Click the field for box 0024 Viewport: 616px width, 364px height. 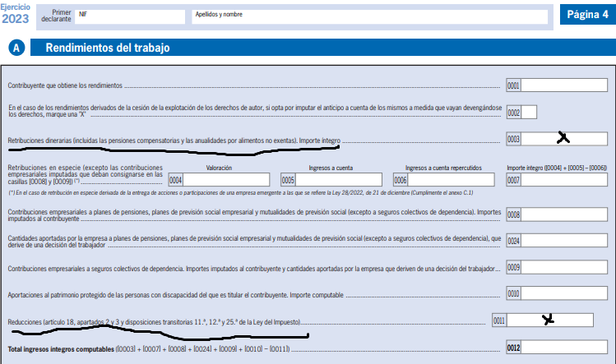pyautogui.click(x=563, y=240)
